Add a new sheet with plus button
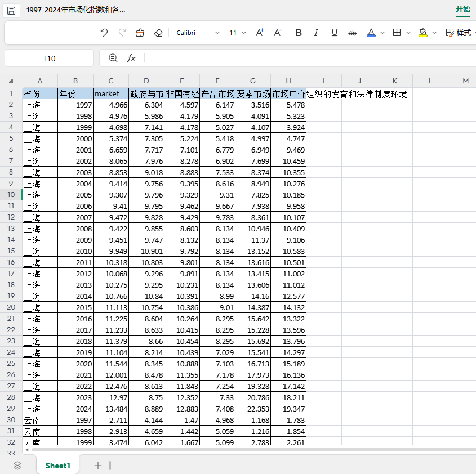This screenshot has height=474, width=476. (x=98, y=465)
